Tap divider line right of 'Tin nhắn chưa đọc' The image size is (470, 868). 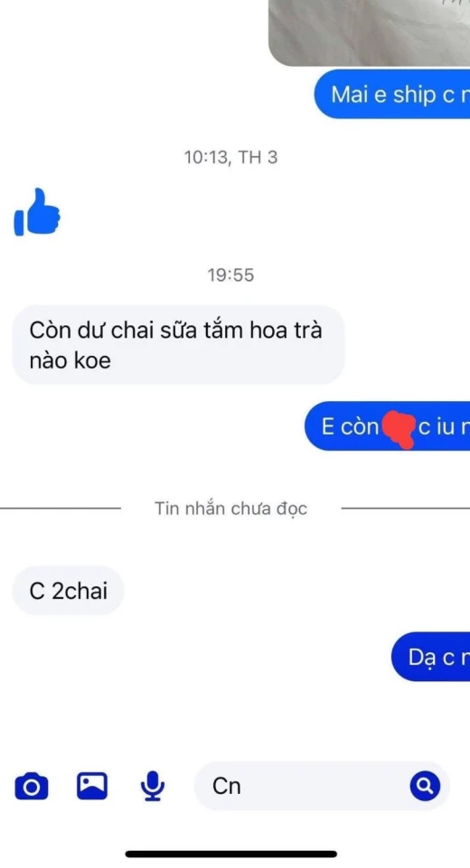(x=405, y=509)
